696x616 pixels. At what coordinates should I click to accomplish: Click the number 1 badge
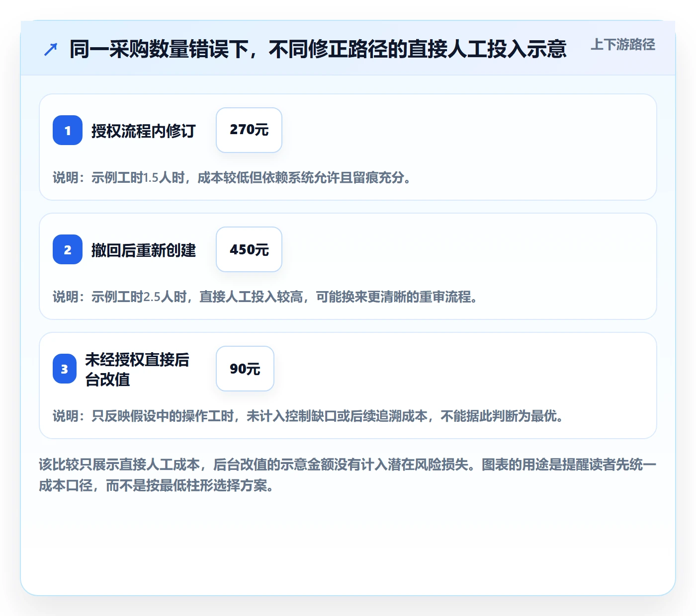pos(68,130)
